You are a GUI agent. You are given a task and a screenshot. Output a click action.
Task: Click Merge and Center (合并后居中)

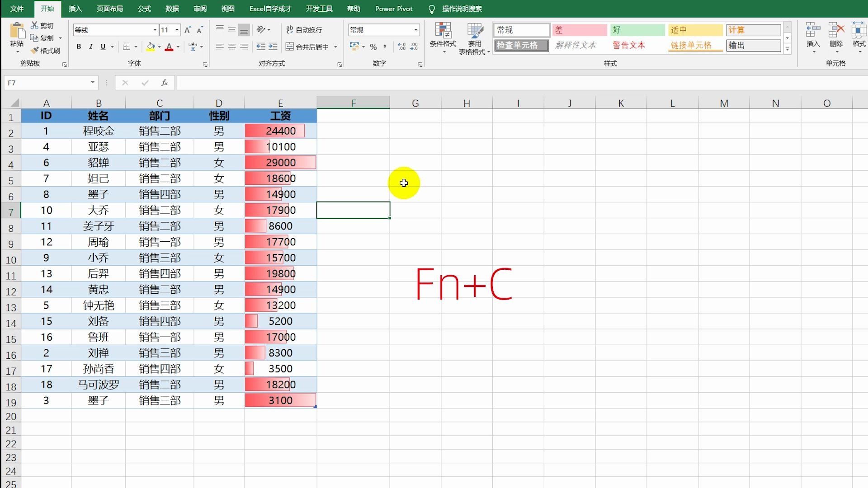(x=307, y=47)
